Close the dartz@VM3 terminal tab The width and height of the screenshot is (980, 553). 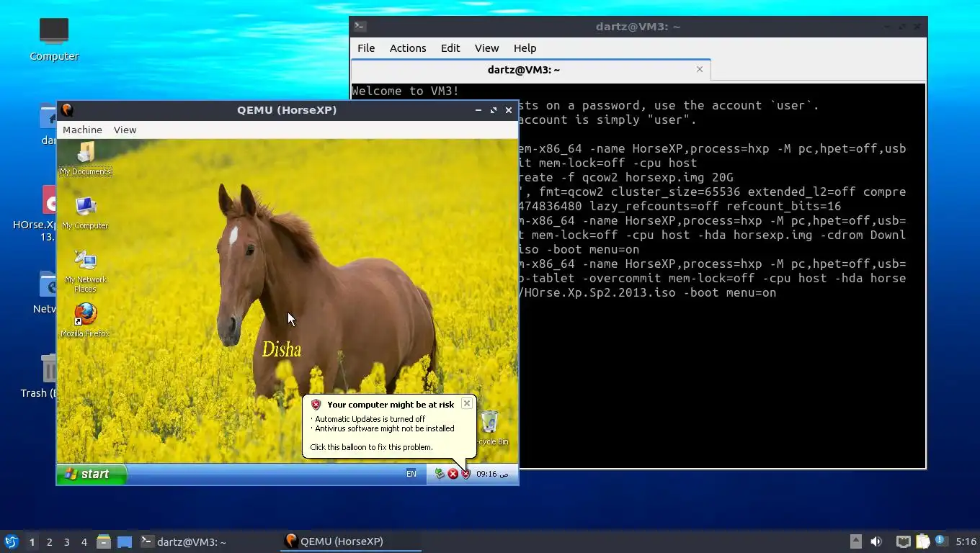coord(699,69)
